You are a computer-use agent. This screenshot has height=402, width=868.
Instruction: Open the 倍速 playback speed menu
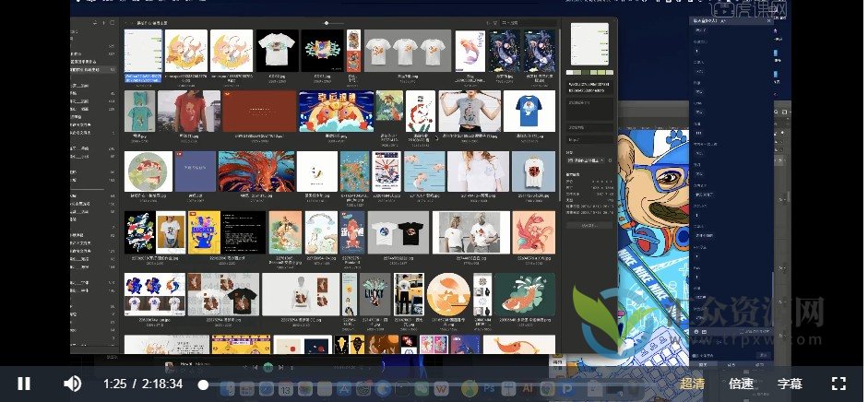(x=741, y=384)
